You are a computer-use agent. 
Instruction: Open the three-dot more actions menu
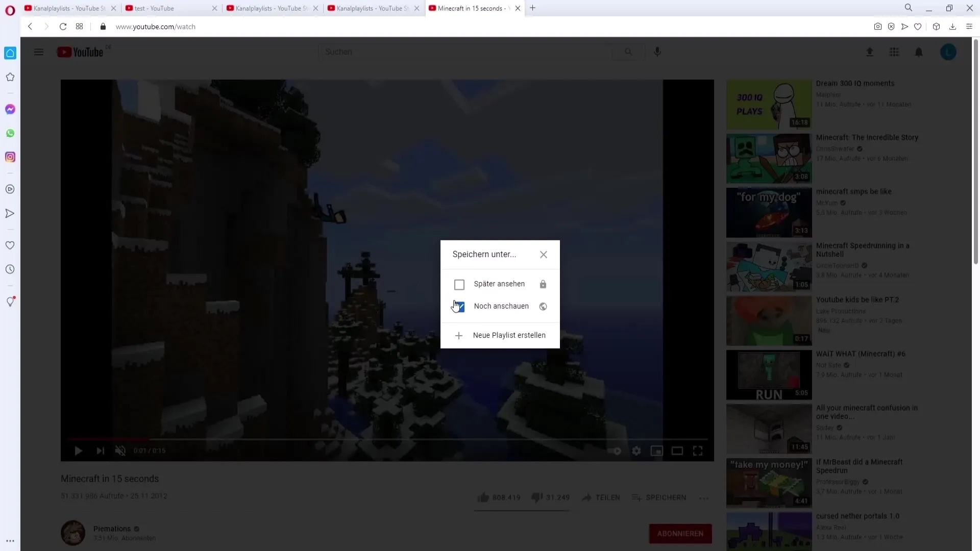[704, 498]
